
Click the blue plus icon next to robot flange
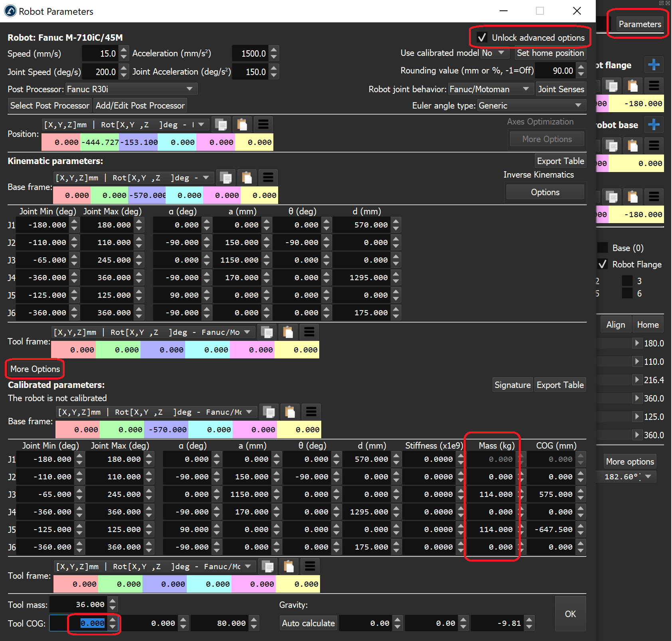click(654, 65)
